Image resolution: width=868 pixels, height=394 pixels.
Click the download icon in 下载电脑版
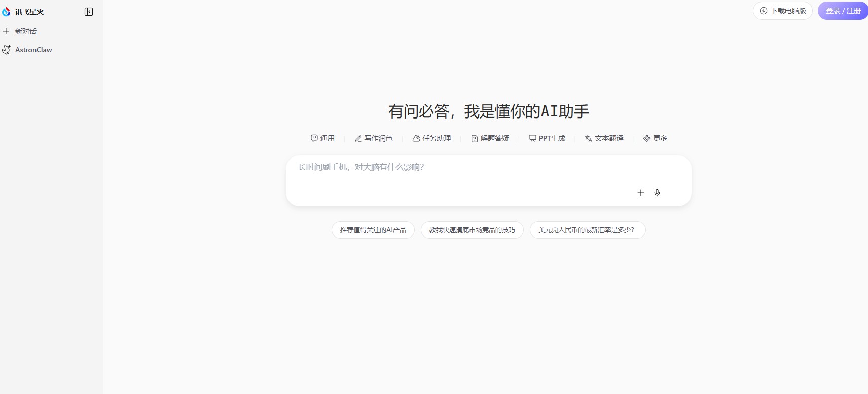tap(764, 11)
